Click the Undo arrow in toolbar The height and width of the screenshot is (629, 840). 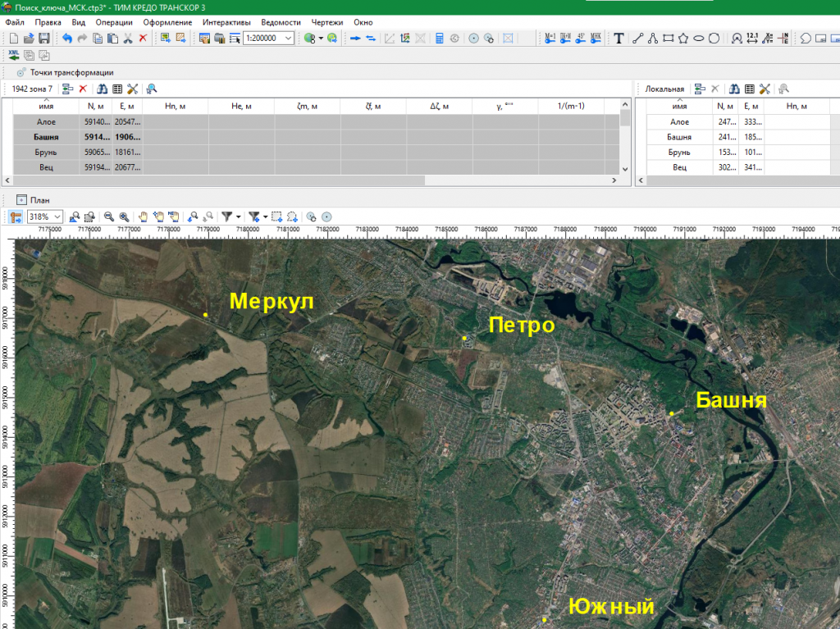coord(66,38)
